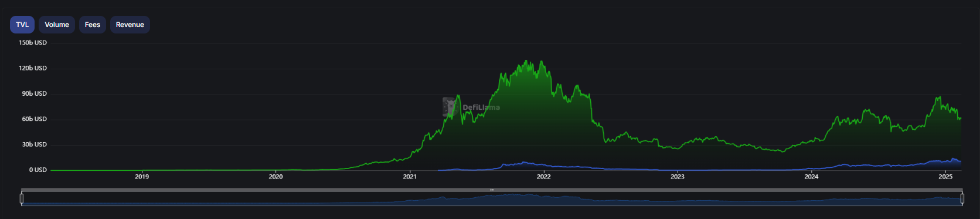Click the 0 USD axis label
This screenshot has width=980, height=219.
coord(38,170)
